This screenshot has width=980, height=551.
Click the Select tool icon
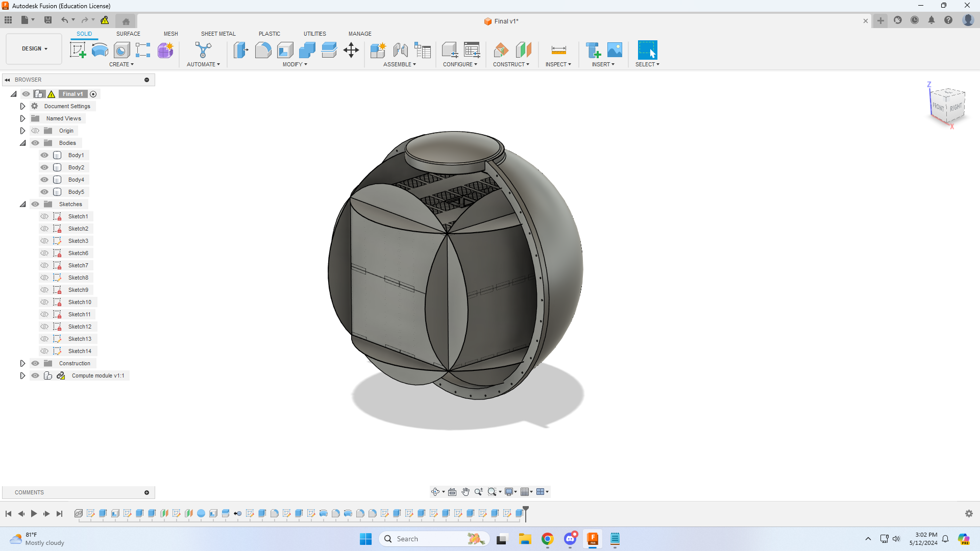[x=648, y=50]
